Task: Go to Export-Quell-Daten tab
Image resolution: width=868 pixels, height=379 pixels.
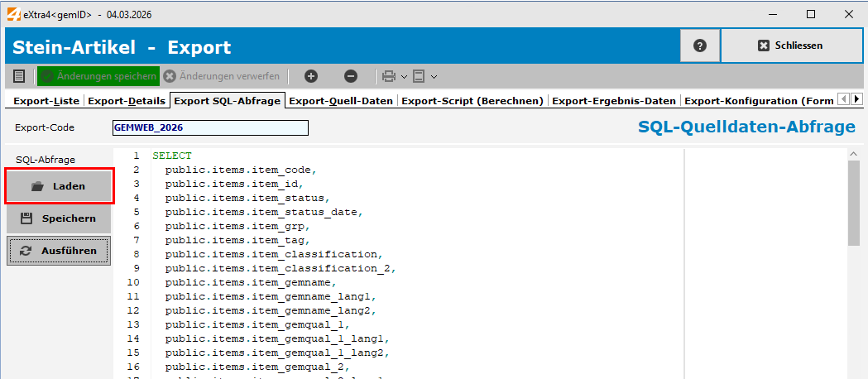Action: point(341,101)
